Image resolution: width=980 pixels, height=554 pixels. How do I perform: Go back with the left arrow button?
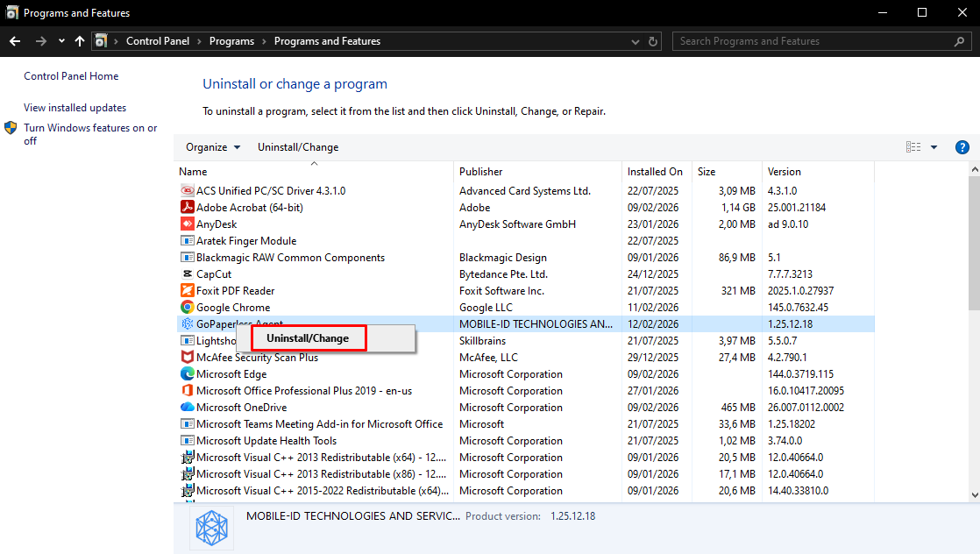tap(15, 41)
